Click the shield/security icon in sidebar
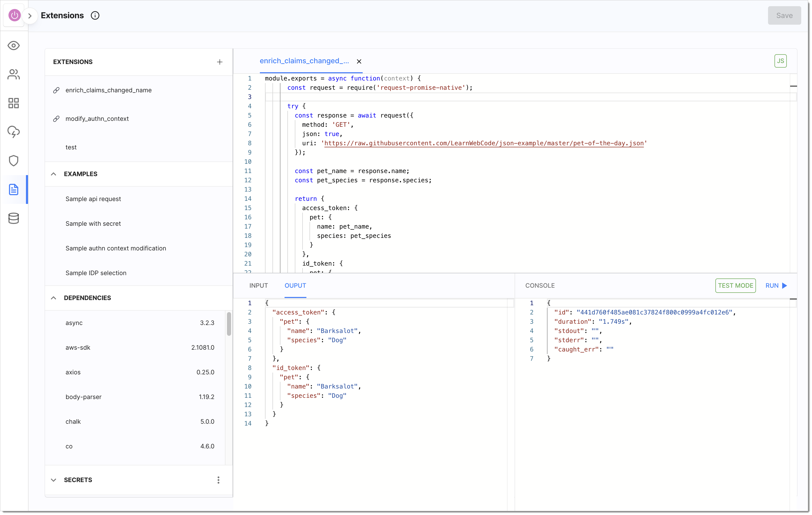 tap(14, 160)
